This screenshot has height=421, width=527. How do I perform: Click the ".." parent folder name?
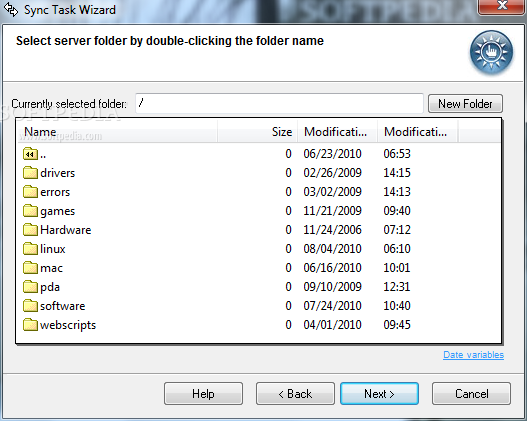43,156
